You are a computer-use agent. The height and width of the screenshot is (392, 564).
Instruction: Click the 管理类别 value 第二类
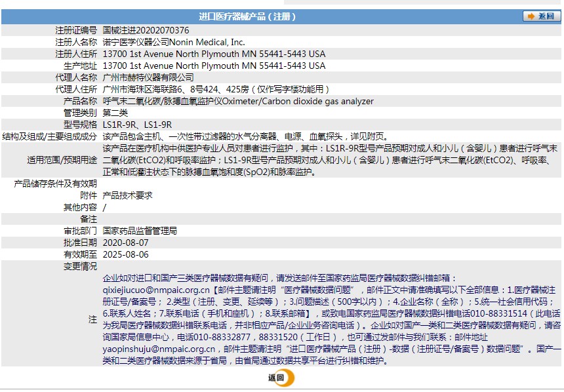tap(115, 113)
